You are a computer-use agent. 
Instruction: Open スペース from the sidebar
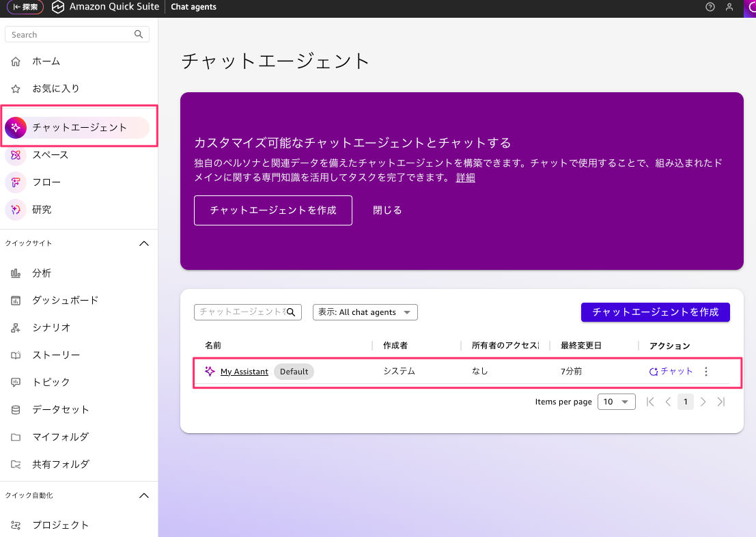[50, 155]
